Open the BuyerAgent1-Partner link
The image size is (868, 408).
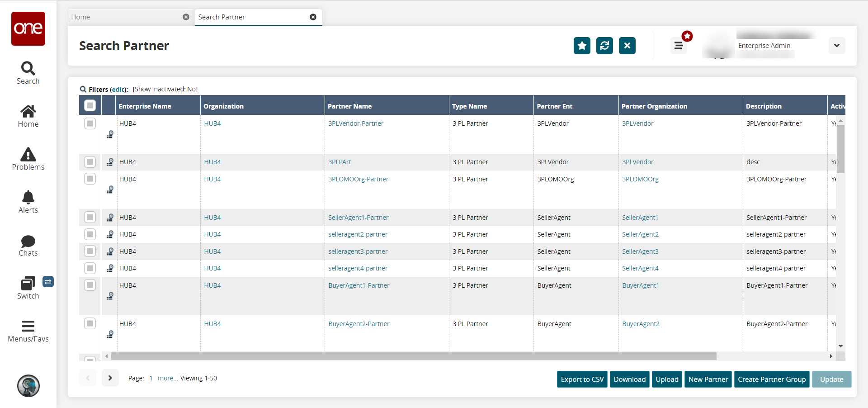(x=359, y=285)
